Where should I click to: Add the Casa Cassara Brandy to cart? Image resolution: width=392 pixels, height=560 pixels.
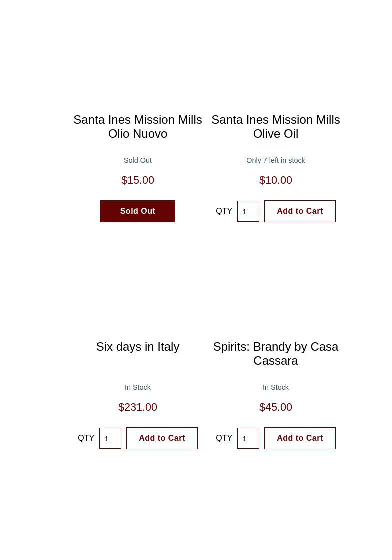click(x=300, y=438)
